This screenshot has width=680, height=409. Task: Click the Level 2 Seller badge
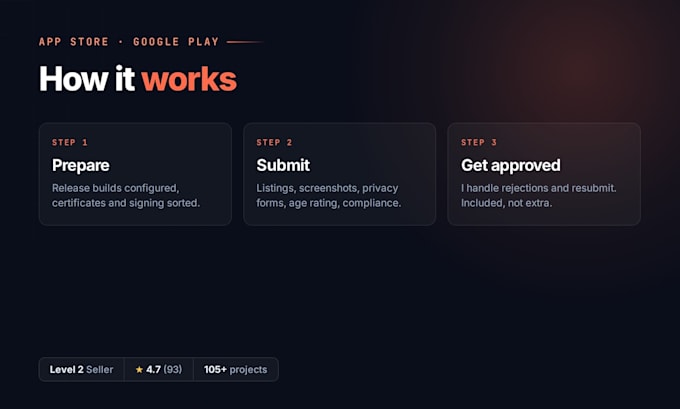click(82, 370)
